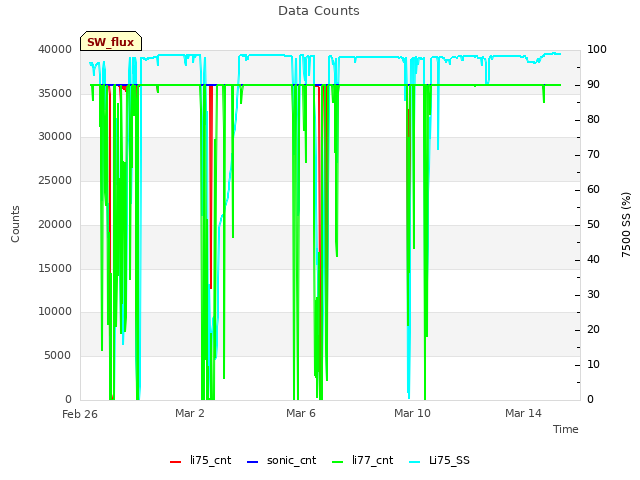This screenshot has height=480, width=640.
Task: Click the Data Counts chart title
Action: [319, 11]
